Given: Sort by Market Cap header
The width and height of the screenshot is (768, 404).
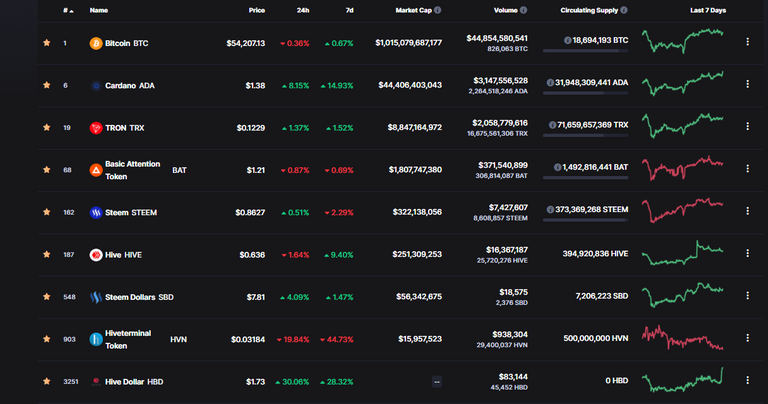Looking at the screenshot, I should tap(413, 10).
